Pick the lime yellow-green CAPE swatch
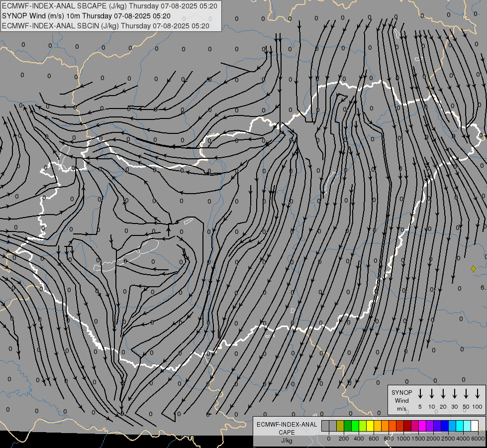 363,426
